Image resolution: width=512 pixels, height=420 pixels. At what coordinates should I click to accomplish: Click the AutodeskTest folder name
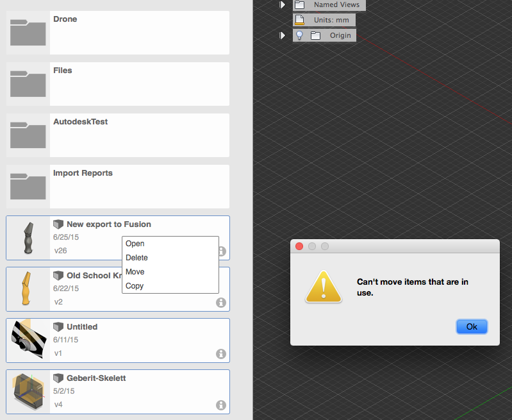tap(81, 122)
